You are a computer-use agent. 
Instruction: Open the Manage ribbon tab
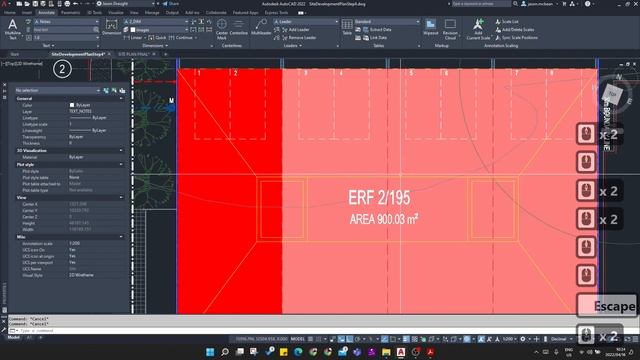152,13
